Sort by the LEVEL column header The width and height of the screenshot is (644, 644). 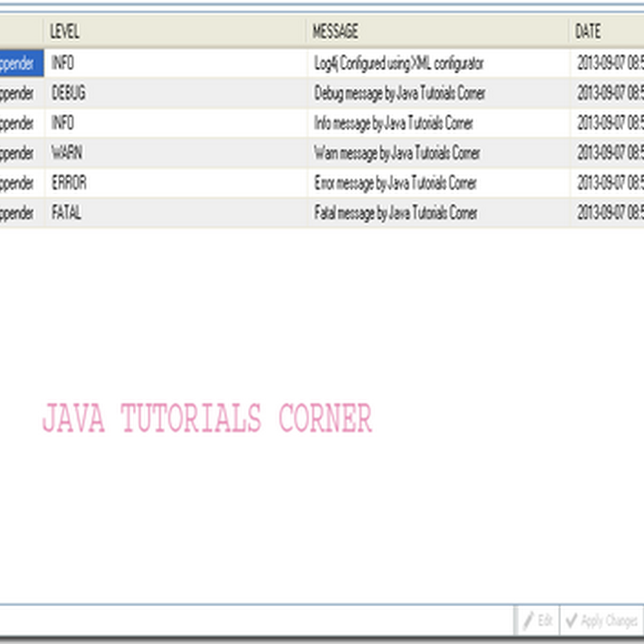pos(175,31)
